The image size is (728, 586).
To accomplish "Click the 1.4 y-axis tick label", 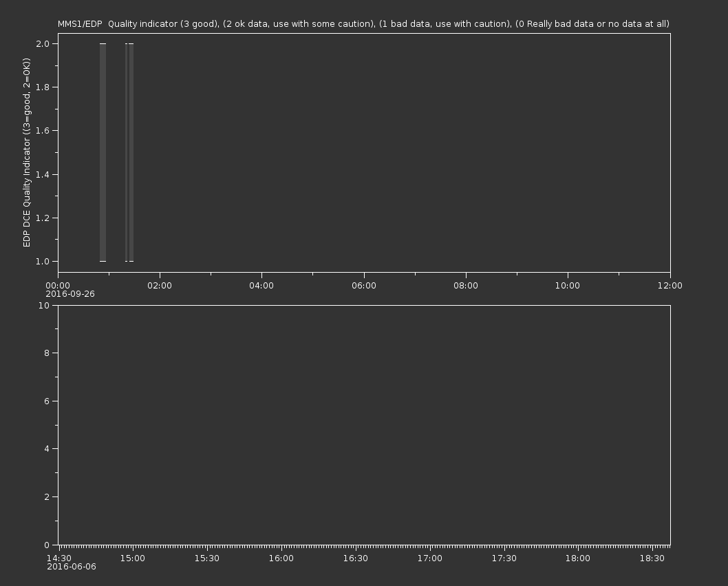I will click(43, 174).
